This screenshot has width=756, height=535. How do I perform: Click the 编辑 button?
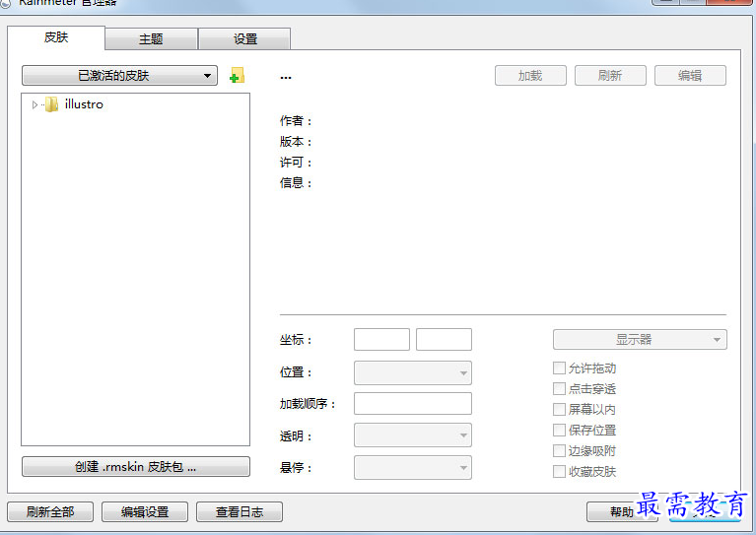click(690, 76)
